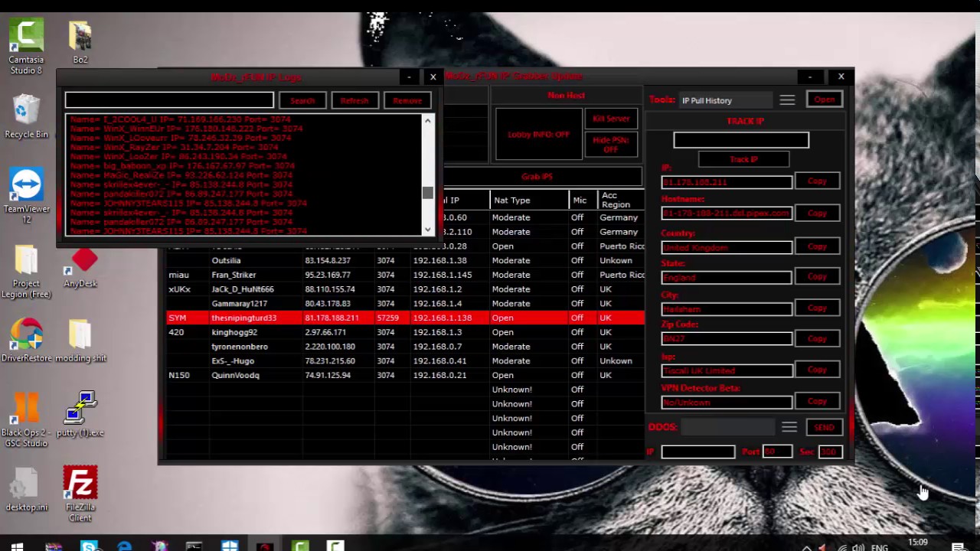Copy the Country field value
980x551 pixels.
coord(817,246)
